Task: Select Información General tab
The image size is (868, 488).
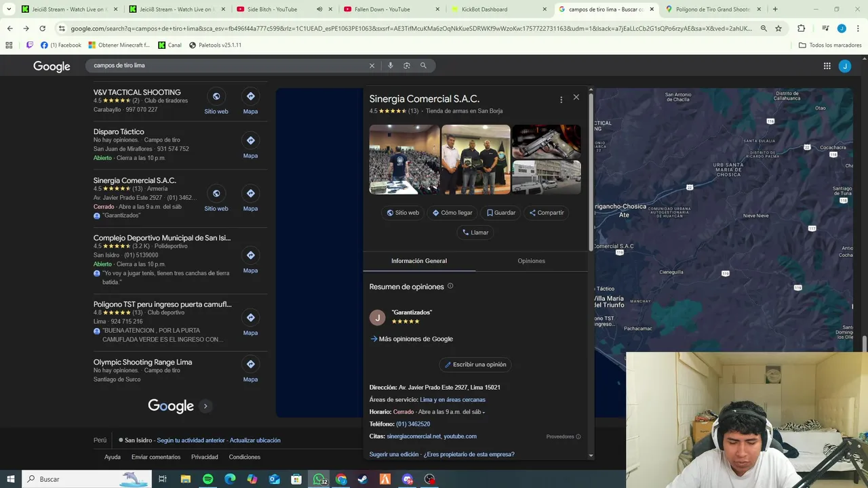Action: (419, 261)
